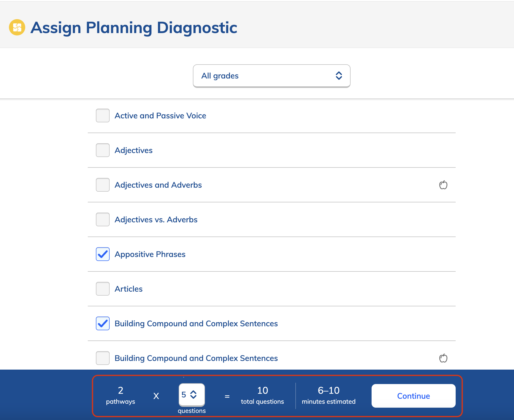This screenshot has width=514, height=420.
Task: Click the 2 pathways count
Action: (121, 395)
